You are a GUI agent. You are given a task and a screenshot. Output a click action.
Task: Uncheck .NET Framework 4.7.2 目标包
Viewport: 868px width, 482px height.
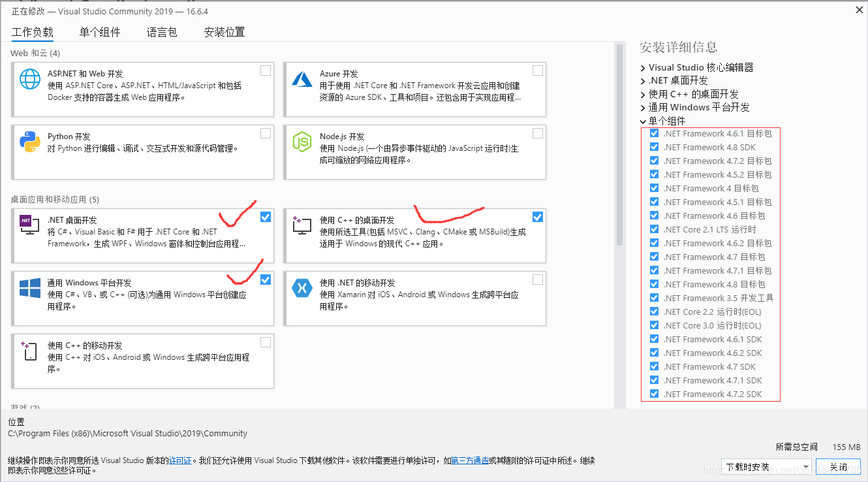[x=654, y=161]
